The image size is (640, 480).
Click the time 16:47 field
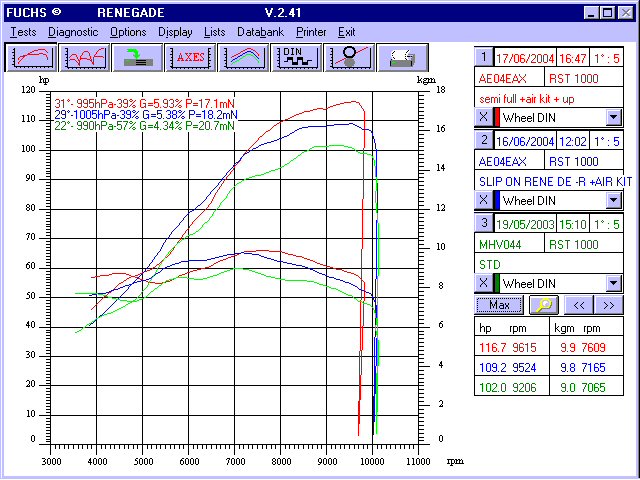(573, 59)
